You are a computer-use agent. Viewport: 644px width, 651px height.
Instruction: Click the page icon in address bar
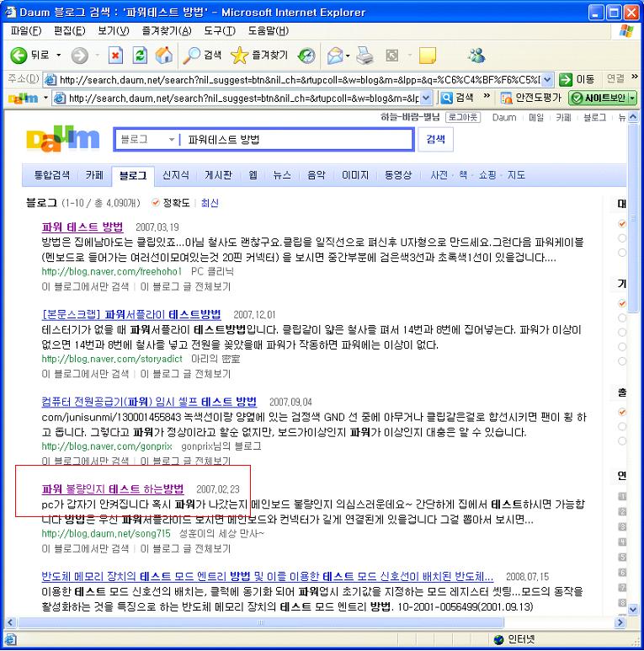coord(51,79)
